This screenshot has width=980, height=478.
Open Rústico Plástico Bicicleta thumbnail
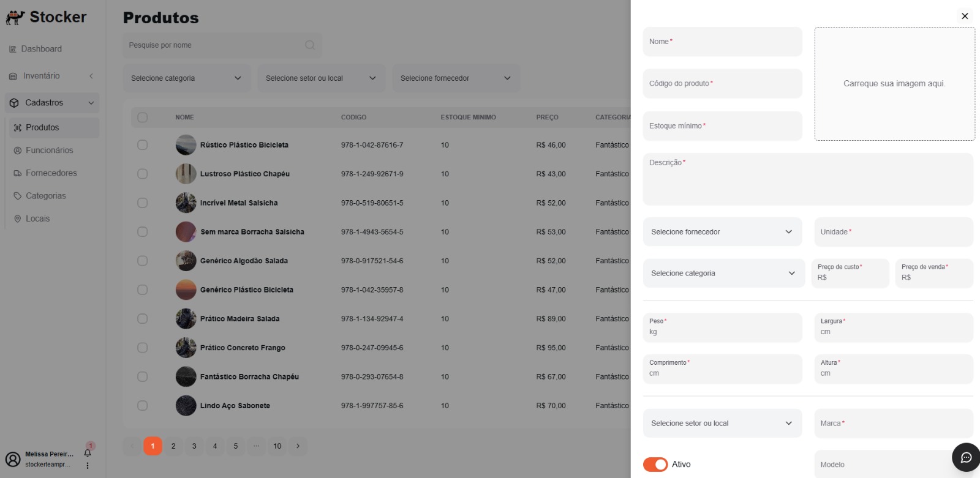point(186,145)
